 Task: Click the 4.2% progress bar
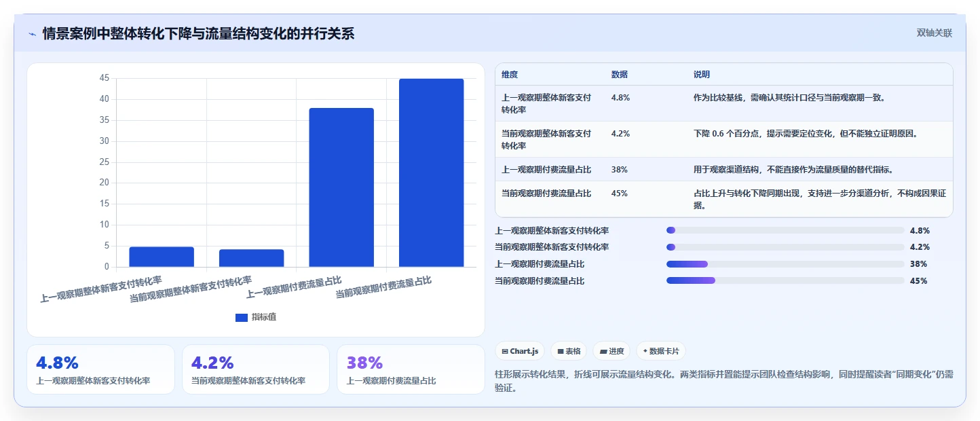(785, 247)
